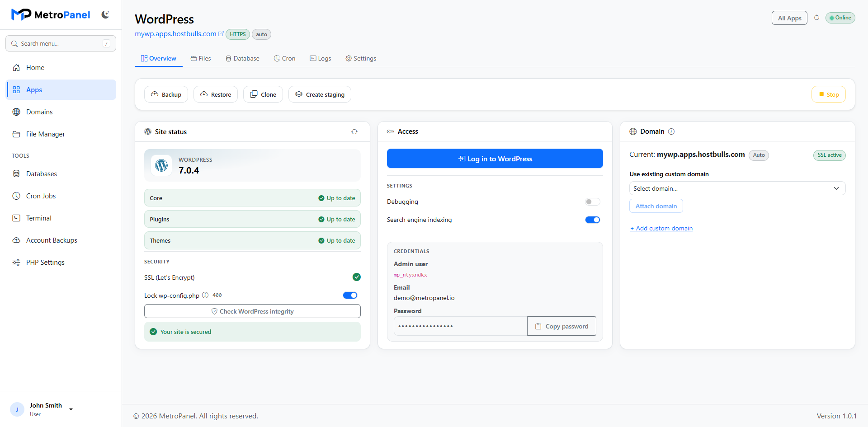Click the Attach domain button
This screenshot has width=868, height=427.
(656, 206)
